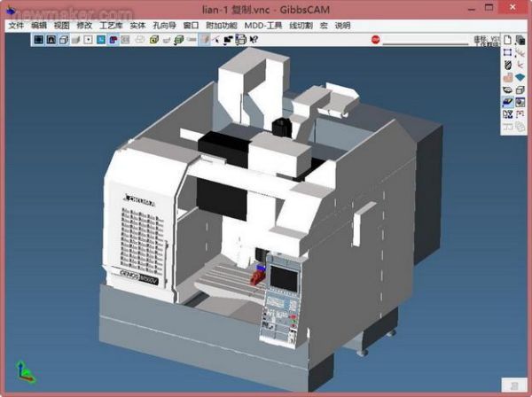
Task: Click the red stop button
Action: click(376, 40)
